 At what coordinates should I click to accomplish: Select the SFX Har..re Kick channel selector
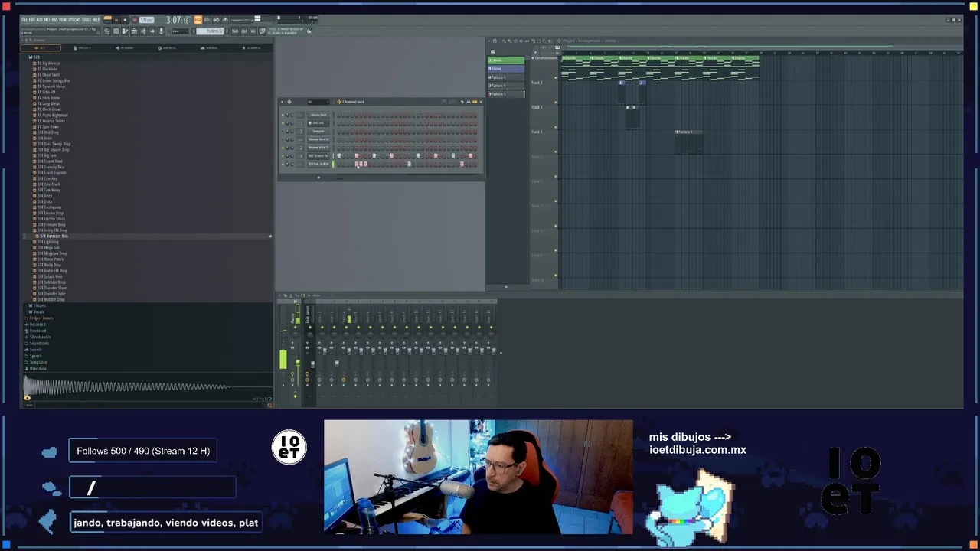334,164
